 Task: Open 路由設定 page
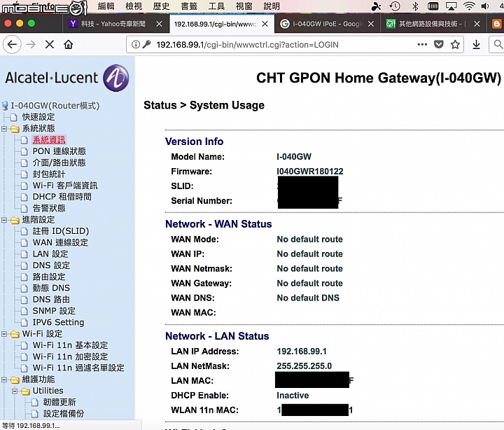[x=49, y=277]
